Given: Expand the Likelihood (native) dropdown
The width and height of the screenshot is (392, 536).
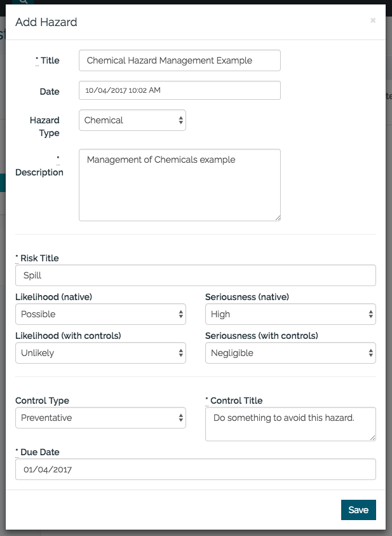Looking at the screenshot, I should (x=100, y=314).
